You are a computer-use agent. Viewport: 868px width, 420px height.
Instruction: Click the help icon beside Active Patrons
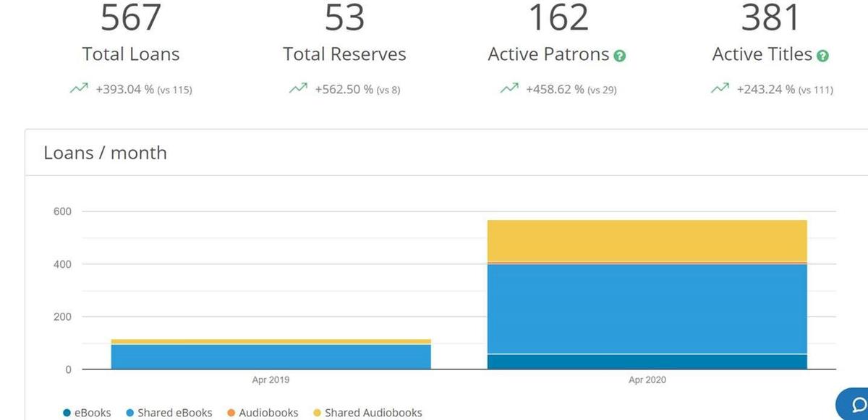tap(620, 56)
